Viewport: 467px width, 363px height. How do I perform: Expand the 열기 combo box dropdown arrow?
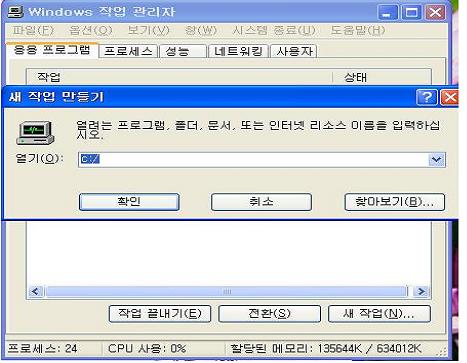437,160
